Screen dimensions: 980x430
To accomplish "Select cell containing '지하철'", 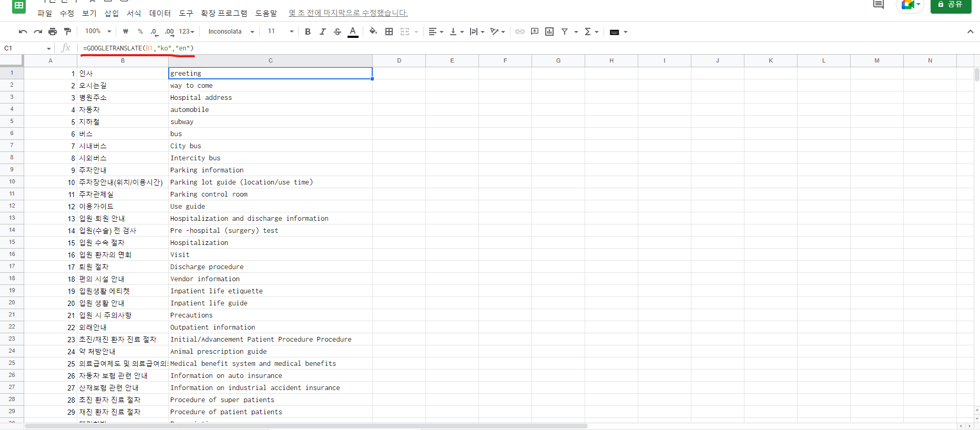I will [x=122, y=121].
